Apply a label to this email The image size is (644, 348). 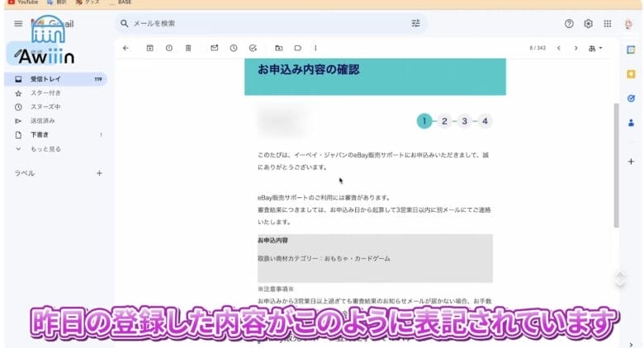(298, 48)
